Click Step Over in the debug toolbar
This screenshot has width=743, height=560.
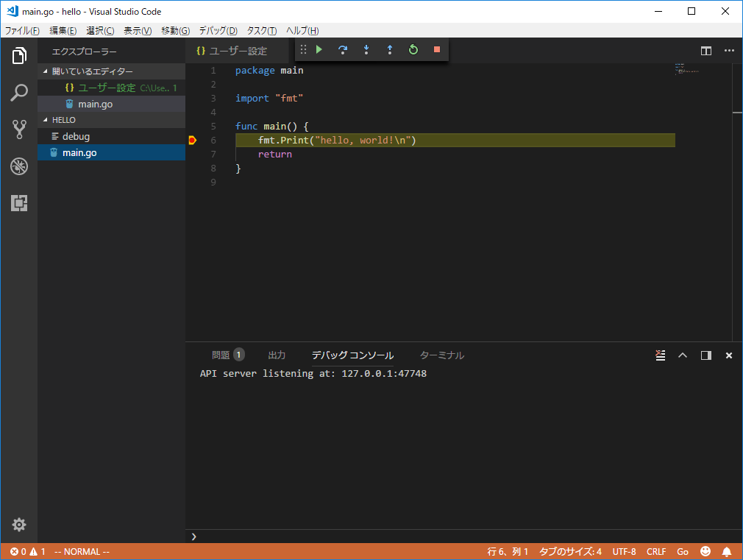342,49
